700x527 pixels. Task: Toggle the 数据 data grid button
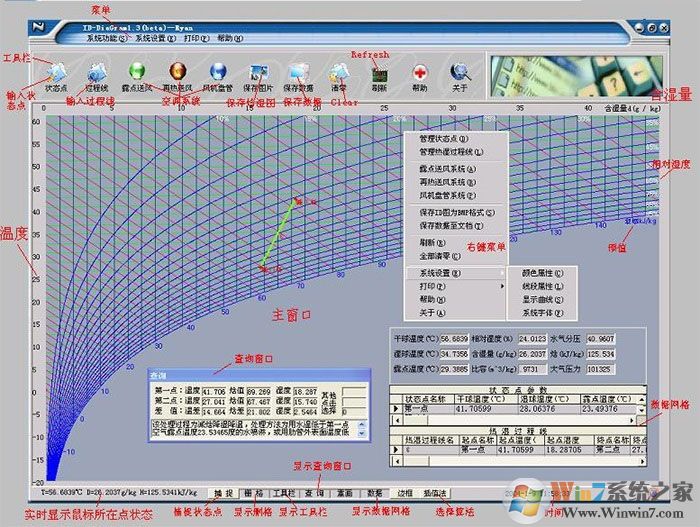[374, 493]
